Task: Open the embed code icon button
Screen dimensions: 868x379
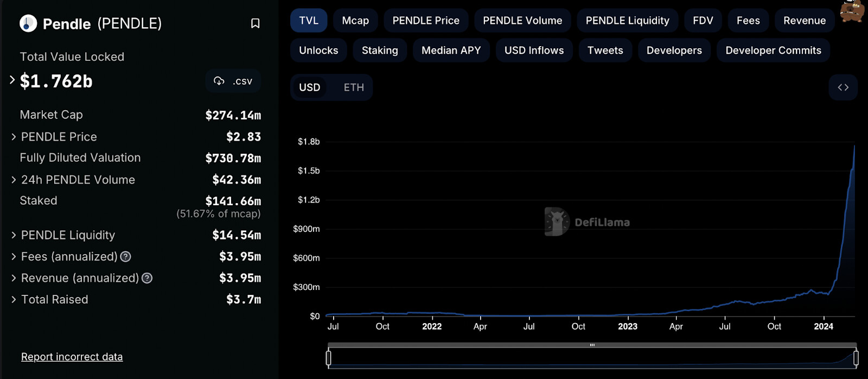Action: point(843,87)
